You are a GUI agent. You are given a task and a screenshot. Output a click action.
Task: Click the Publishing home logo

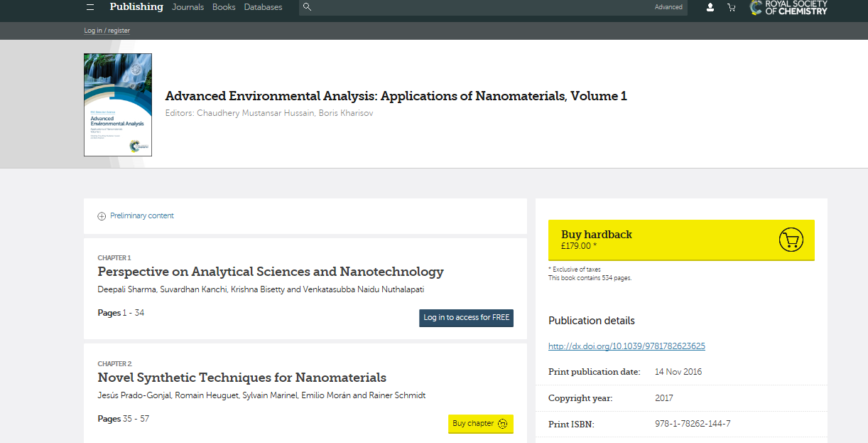(x=136, y=6)
